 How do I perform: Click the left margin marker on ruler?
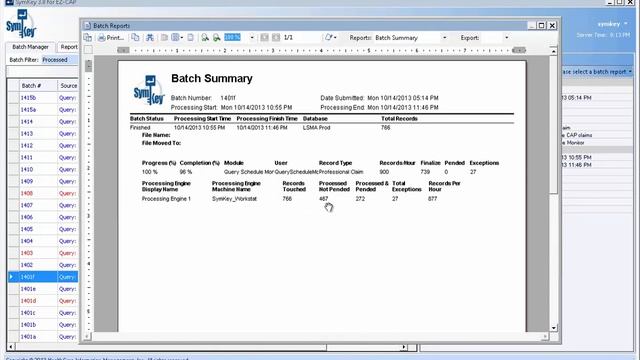coord(123,50)
